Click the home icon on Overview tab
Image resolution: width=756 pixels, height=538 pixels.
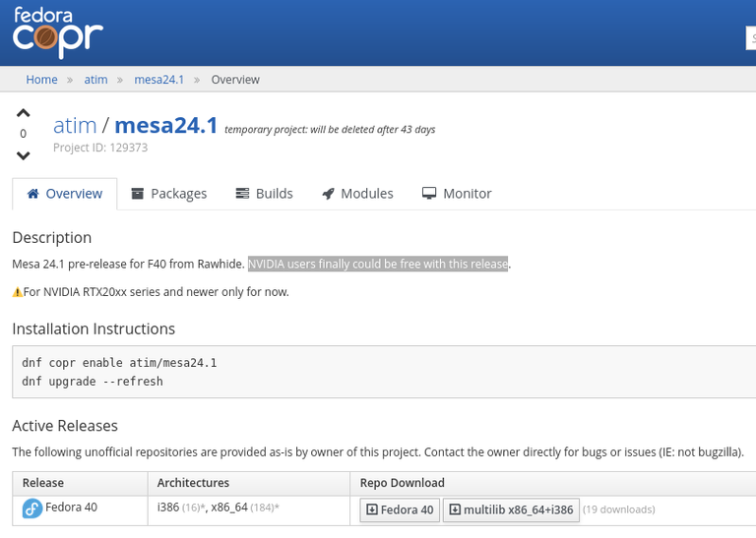pyautogui.click(x=33, y=194)
